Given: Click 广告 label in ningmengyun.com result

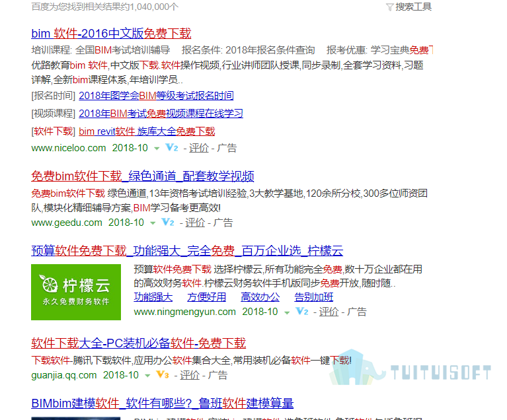Looking at the screenshot, I should click(357, 312).
